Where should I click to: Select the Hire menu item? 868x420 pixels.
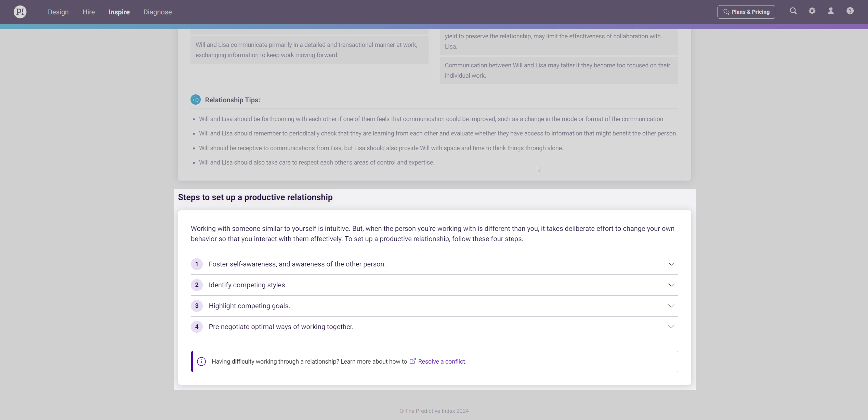click(x=88, y=12)
